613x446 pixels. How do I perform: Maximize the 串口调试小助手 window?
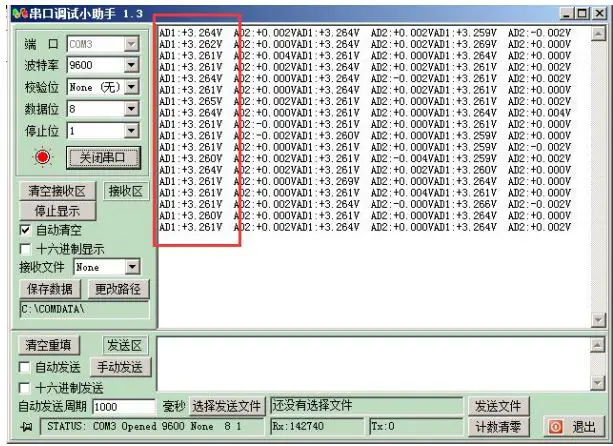(582, 14)
